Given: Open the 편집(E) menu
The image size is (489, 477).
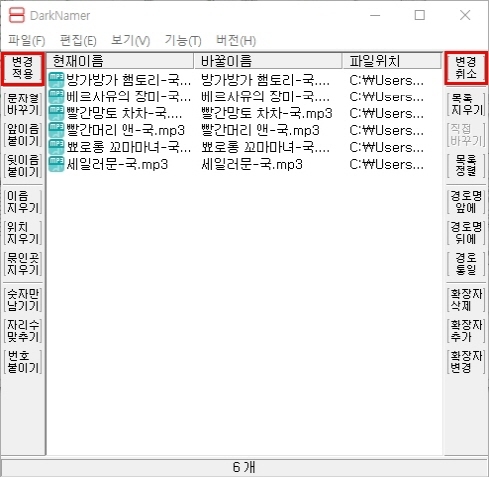Looking at the screenshot, I should click(x=78, y=41).
